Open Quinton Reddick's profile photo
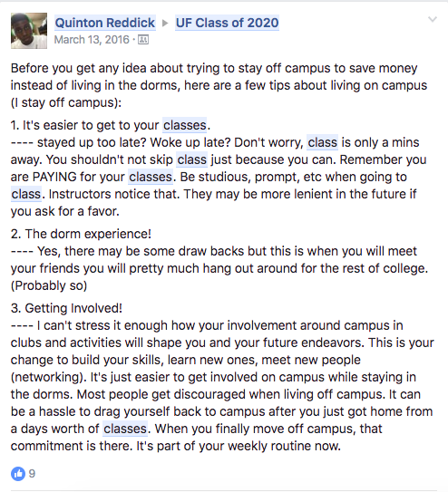 coord(29,31)
